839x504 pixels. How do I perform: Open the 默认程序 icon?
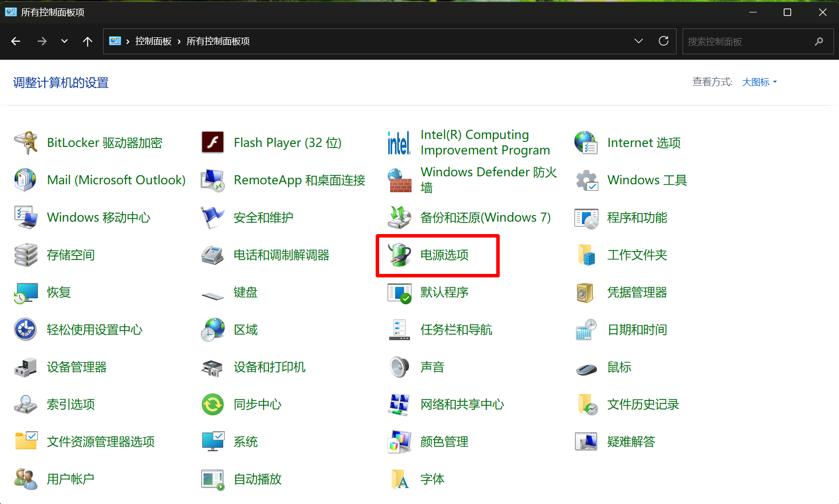(400, 292)
